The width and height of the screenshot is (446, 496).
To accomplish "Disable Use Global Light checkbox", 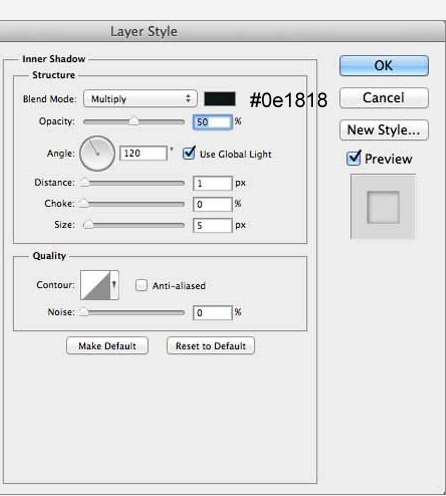I will [x=189, y=153].
